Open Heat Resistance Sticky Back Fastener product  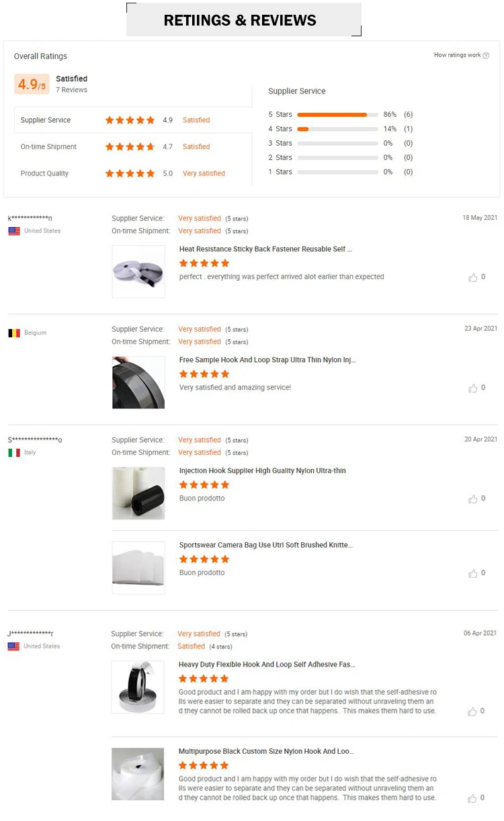[265, 249]
